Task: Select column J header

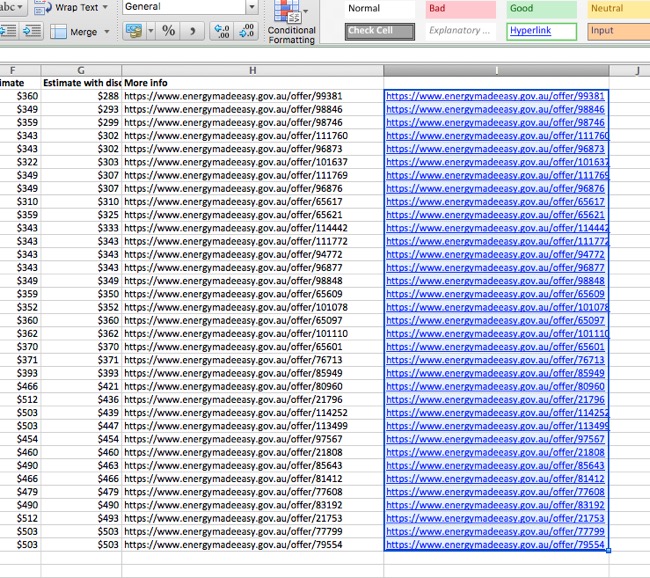Action: point(630,70)
